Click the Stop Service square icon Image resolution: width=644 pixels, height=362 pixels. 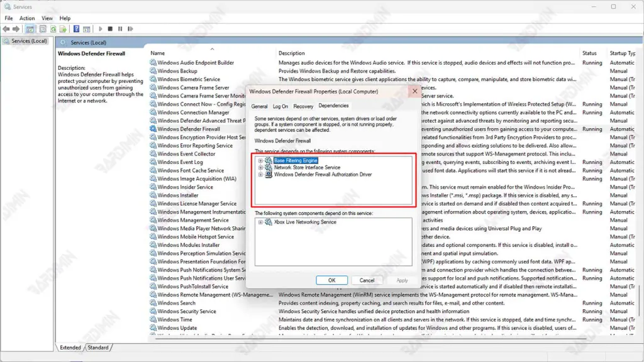click(x=110, y=29)
